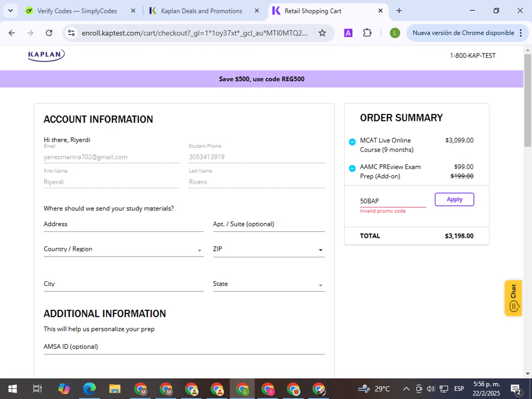Expand the Country / Region dropdown
The image size is (532, 399).
click(199, 250)
